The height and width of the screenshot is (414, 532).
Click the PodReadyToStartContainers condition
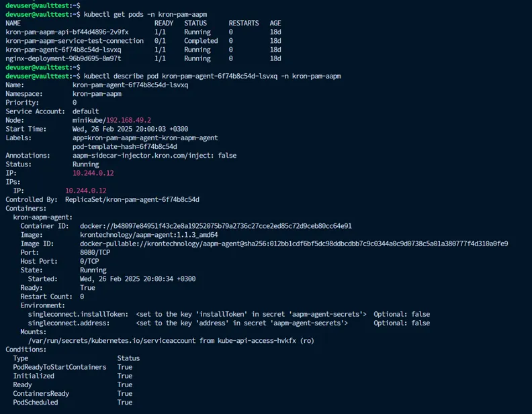click(x=60, y=367)
